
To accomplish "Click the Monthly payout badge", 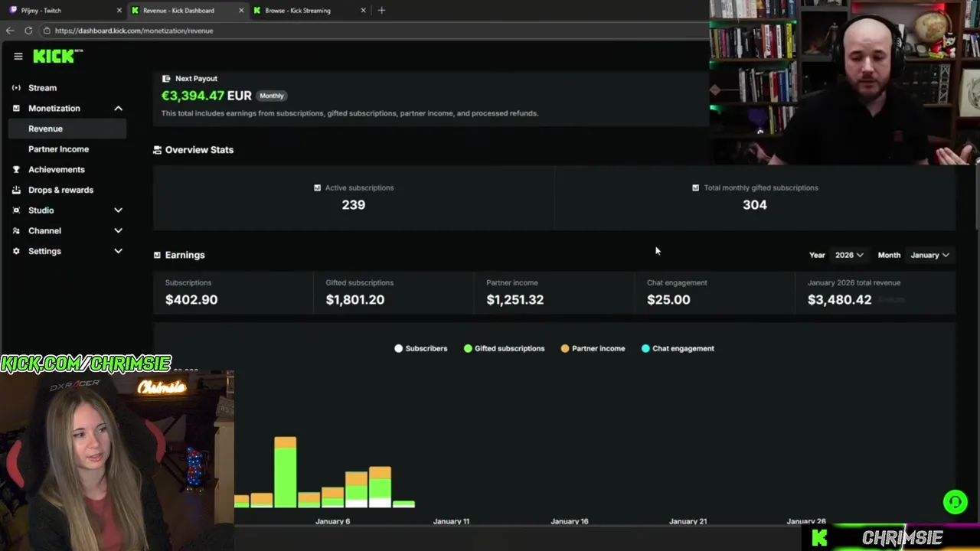I will pyautogui.click(x=272, y=96).
